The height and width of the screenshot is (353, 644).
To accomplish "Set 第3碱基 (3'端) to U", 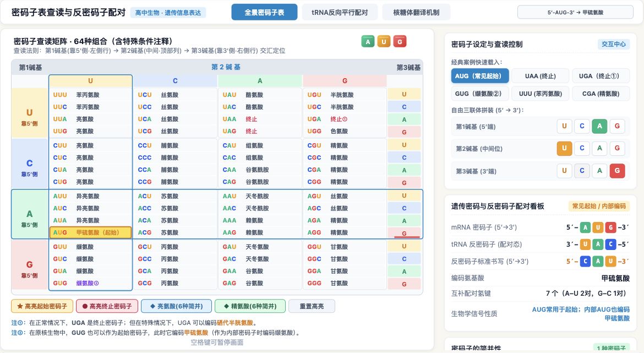I will click(564, 171).
